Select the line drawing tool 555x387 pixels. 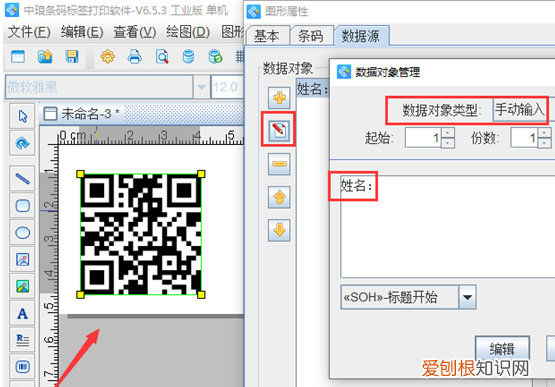pos(22,178)
